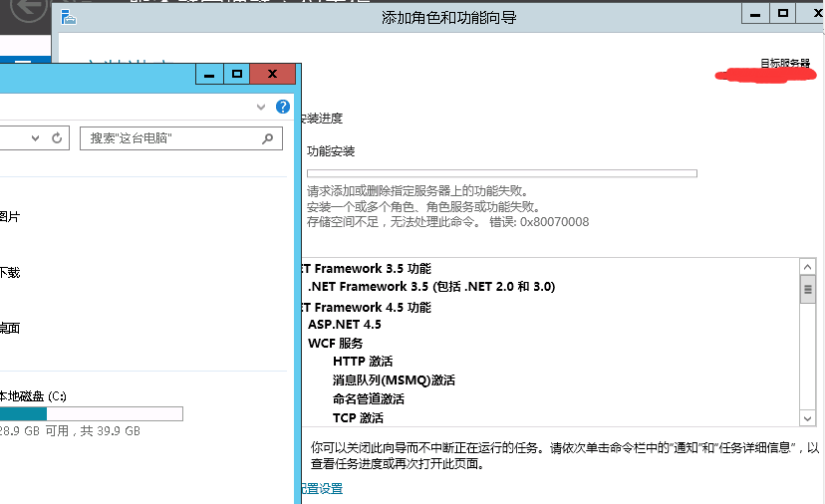Select ASP.NET 4.5 row
This screenshot has height=504, width=825.
345,325
